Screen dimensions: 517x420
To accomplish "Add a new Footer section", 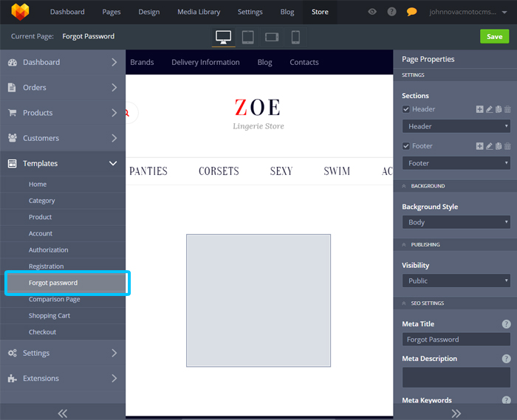I will [480, 146].
